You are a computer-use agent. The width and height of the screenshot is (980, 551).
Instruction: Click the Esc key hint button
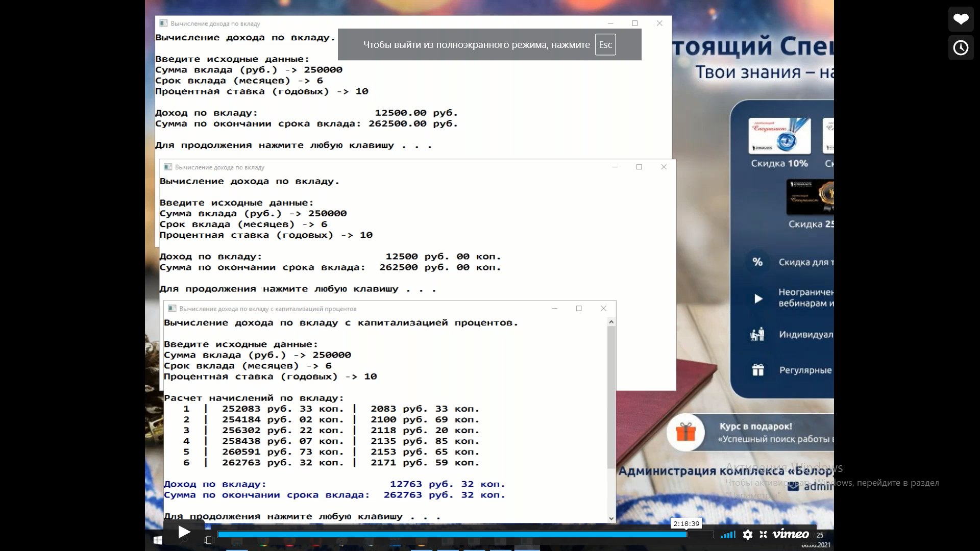(x=605, y=45)
